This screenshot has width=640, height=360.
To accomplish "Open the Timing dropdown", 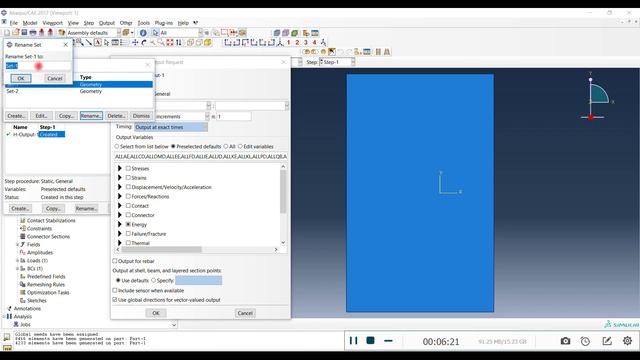I will [x=171, y=127].
